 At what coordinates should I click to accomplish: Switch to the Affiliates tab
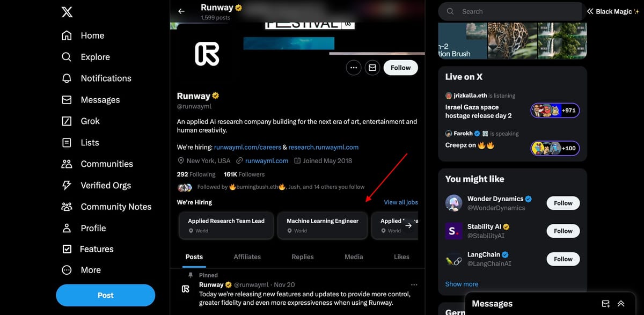pos(247,257)
